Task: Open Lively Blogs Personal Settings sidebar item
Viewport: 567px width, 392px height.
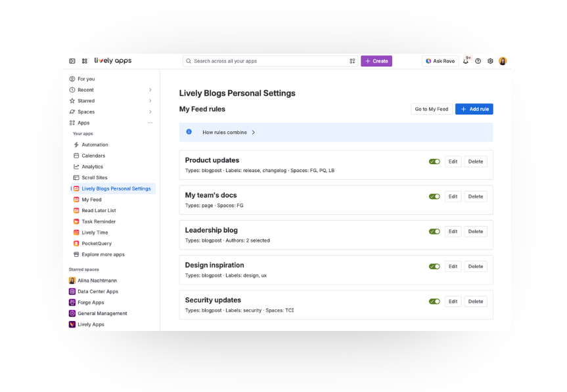Action: click(113, 188)
